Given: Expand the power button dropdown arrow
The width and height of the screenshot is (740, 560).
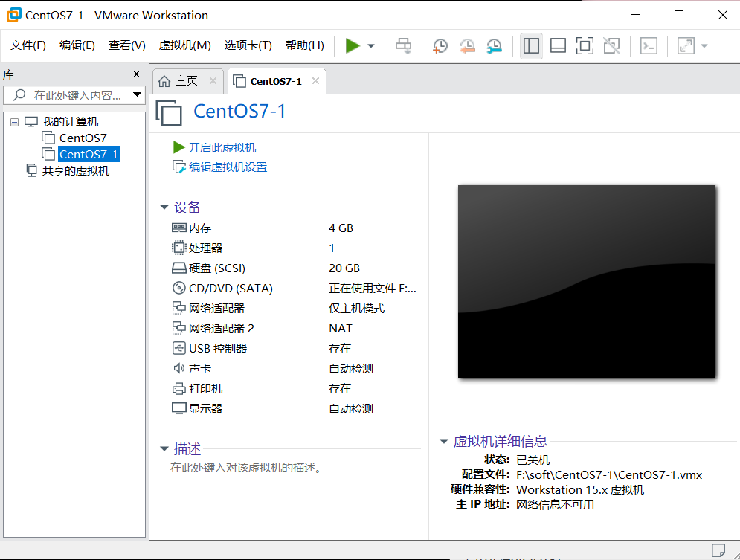Looking at the screenshot, I should [370, 45].
